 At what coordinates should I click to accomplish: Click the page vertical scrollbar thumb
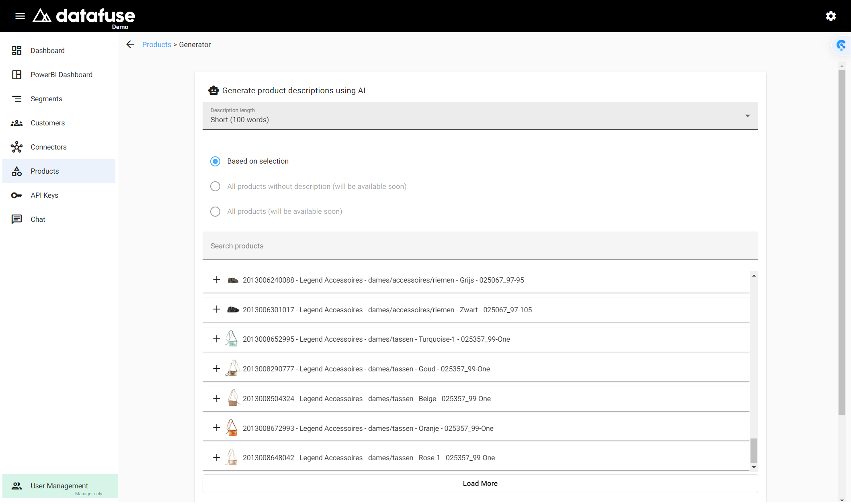click(842, 242)
